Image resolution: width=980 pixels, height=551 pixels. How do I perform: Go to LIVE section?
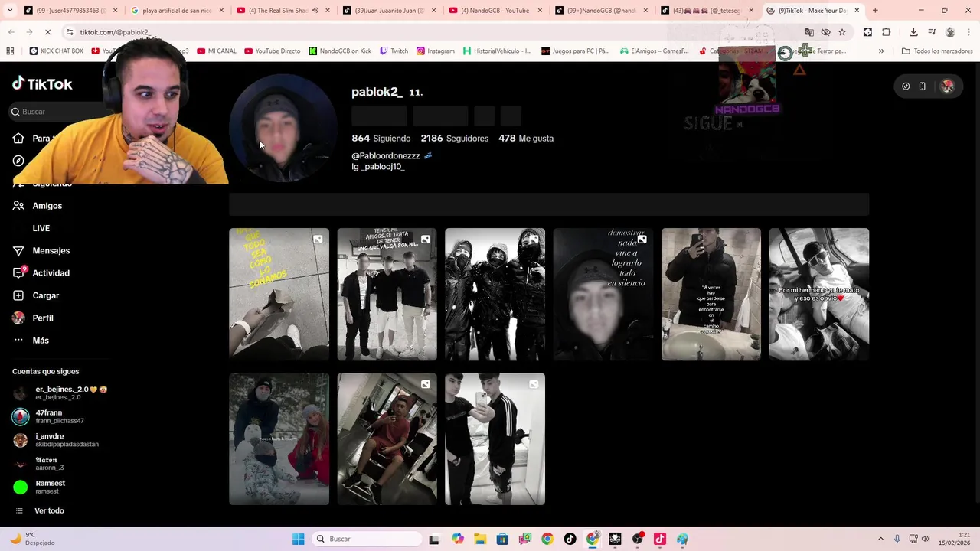[x=41, y=228]
